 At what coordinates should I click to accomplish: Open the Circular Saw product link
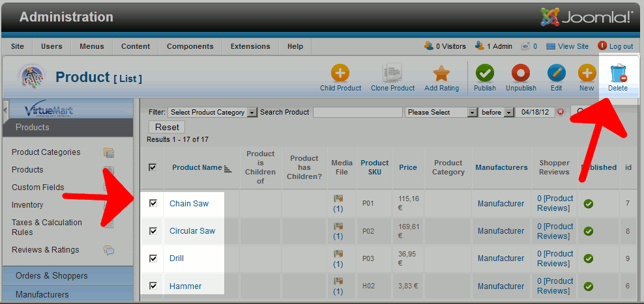click(x=192, y=231)
